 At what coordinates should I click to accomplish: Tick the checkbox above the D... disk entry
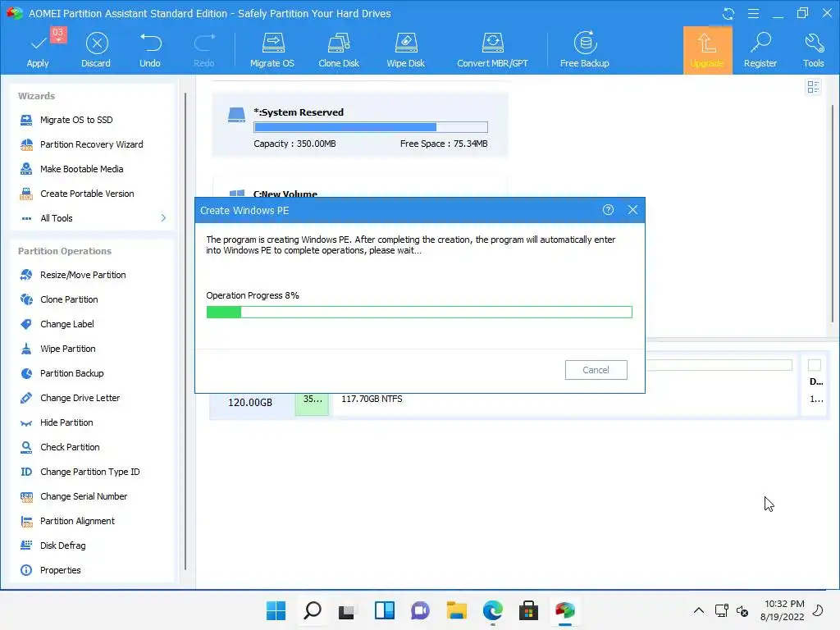(815, 365)
